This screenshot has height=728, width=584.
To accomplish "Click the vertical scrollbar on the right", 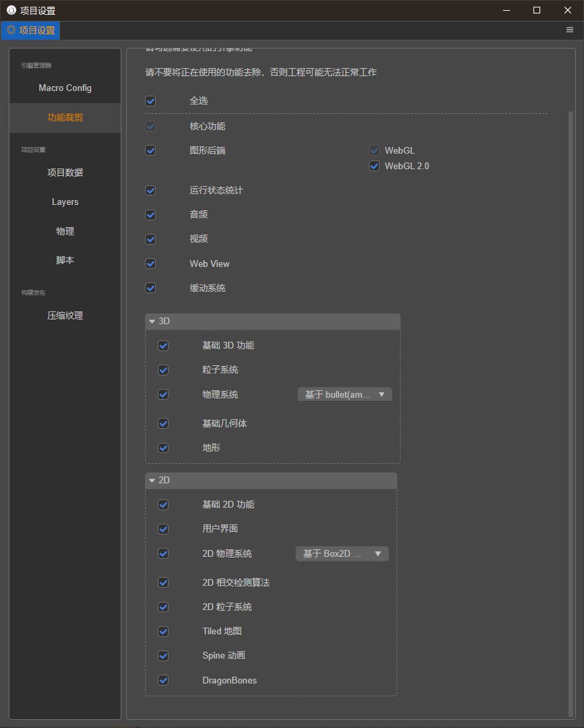I will [572, 404].
